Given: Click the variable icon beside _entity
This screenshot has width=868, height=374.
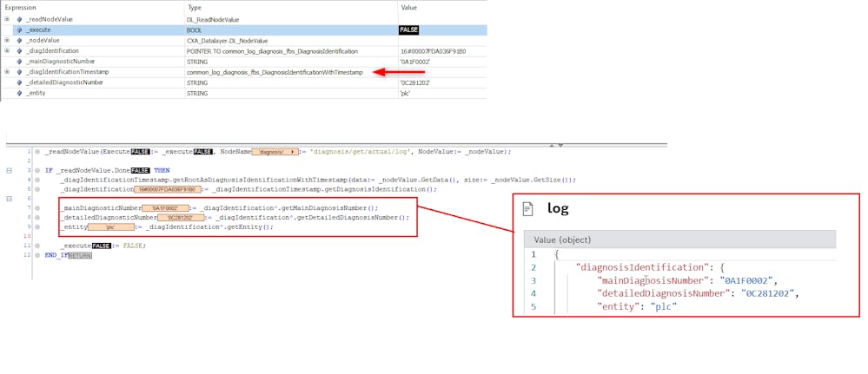Looking at the screenshot, I should tap(19, 92).
